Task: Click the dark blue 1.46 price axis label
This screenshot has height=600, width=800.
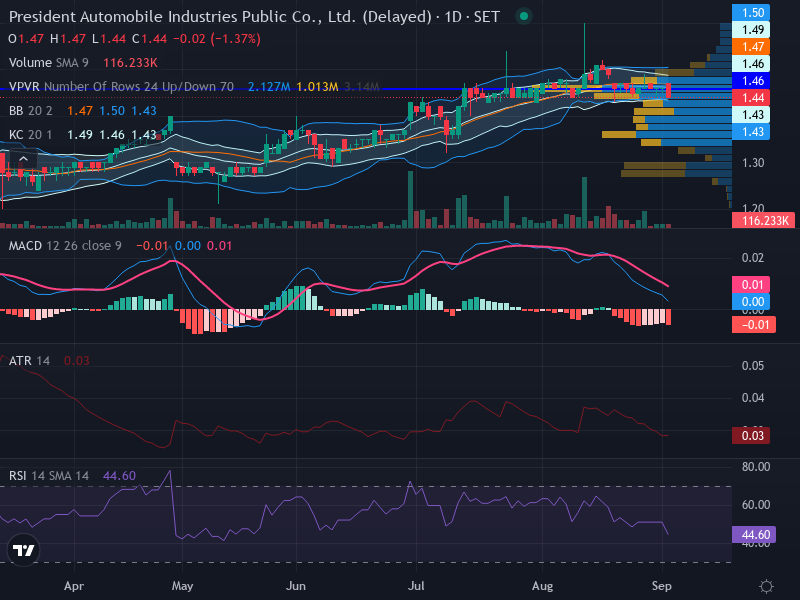Action: (x=751, y=81)
